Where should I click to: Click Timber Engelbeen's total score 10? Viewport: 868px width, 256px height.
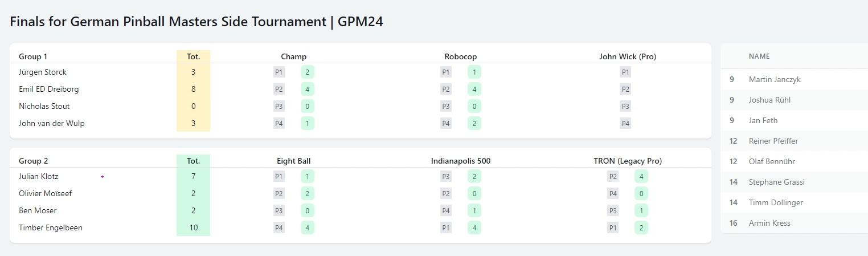click(x=193, y=228)
